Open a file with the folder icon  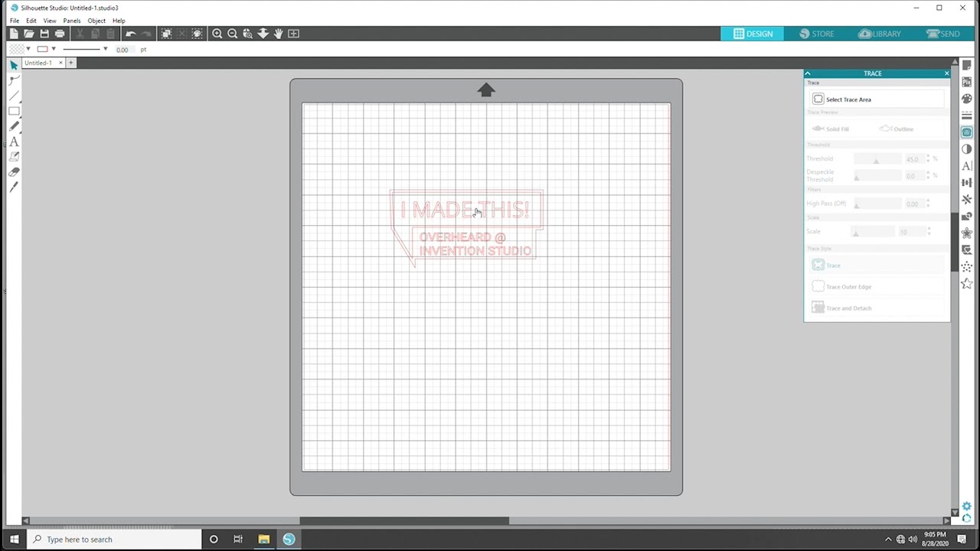coord(29,34)
